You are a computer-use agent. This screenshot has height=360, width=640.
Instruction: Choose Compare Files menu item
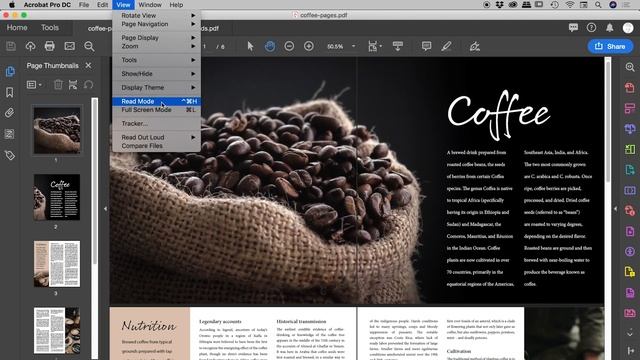(157, 146)
